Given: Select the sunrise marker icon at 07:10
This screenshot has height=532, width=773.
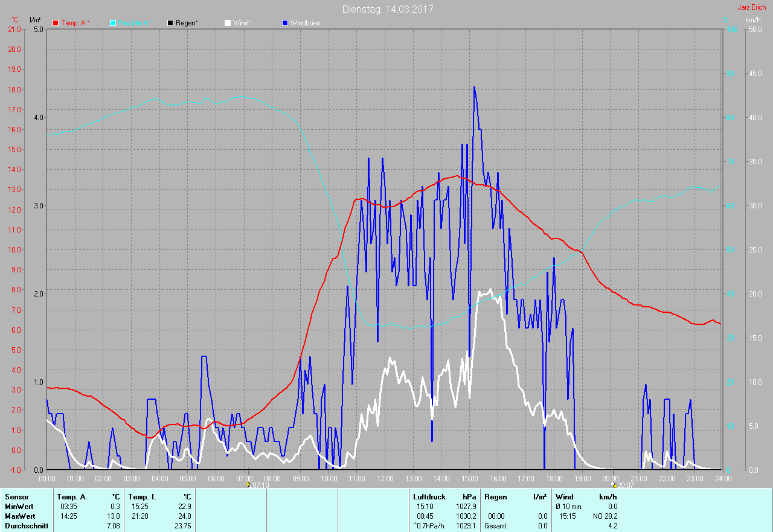Looking at the screenshot, I should (248, 485).
